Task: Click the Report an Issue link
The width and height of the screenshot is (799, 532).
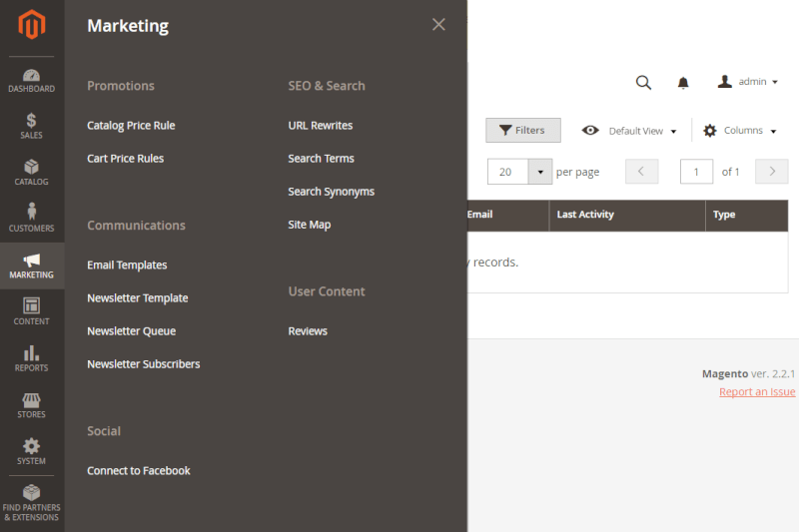Action: (x=757, y=392)
